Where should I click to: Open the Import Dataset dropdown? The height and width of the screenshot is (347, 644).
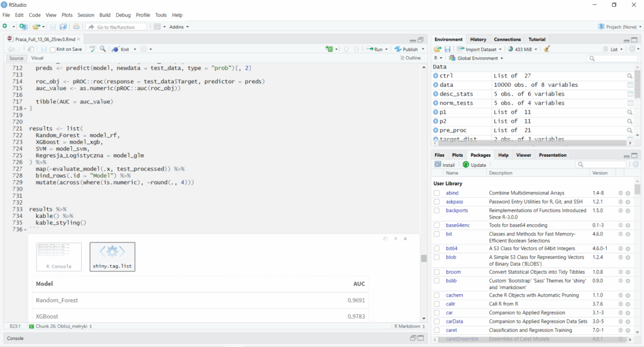coord(479,49)
